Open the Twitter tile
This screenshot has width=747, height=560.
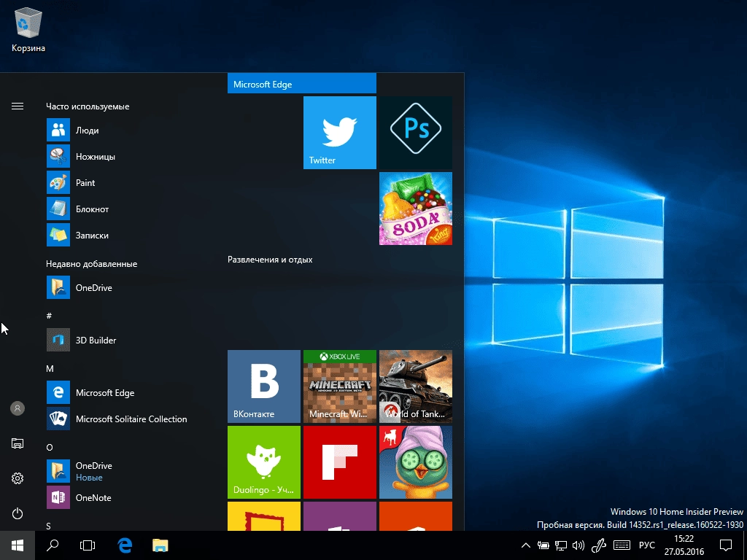click(x=340, y=133)
